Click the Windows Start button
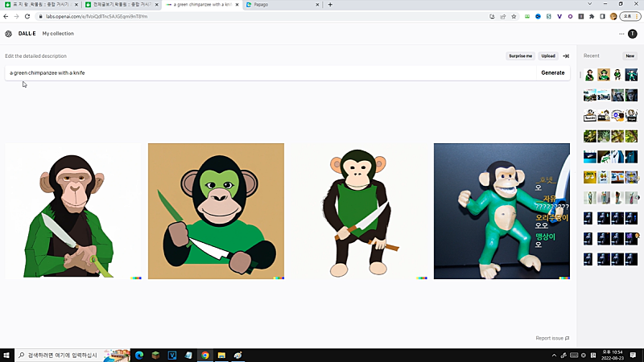644x362 pixels. click(7, 355)
